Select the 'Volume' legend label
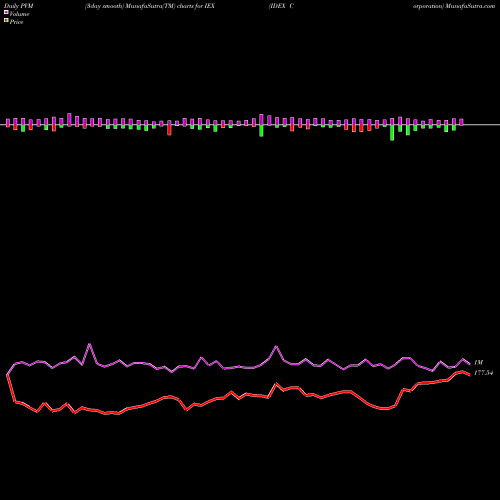This screenshot has width=500, height=500. 19,14
